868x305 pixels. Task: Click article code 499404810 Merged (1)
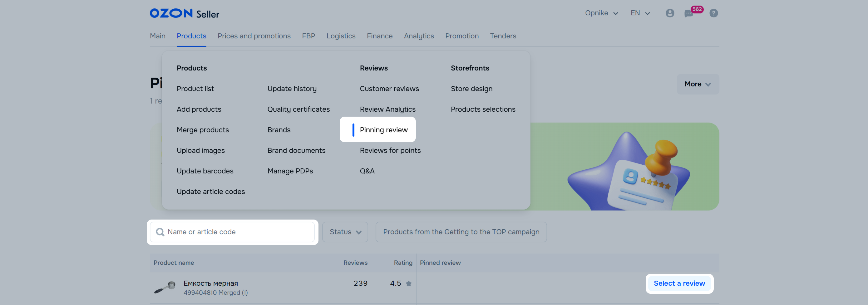215,293
